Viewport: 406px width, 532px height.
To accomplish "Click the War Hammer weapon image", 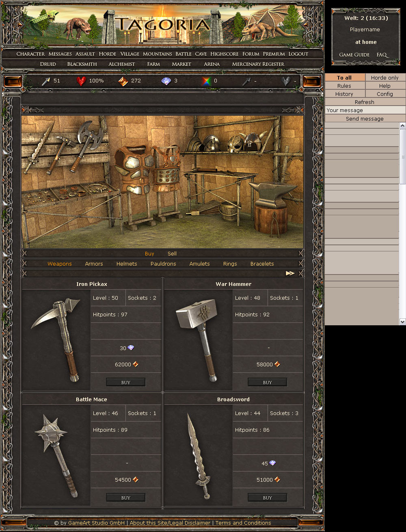I will [198, 340].
